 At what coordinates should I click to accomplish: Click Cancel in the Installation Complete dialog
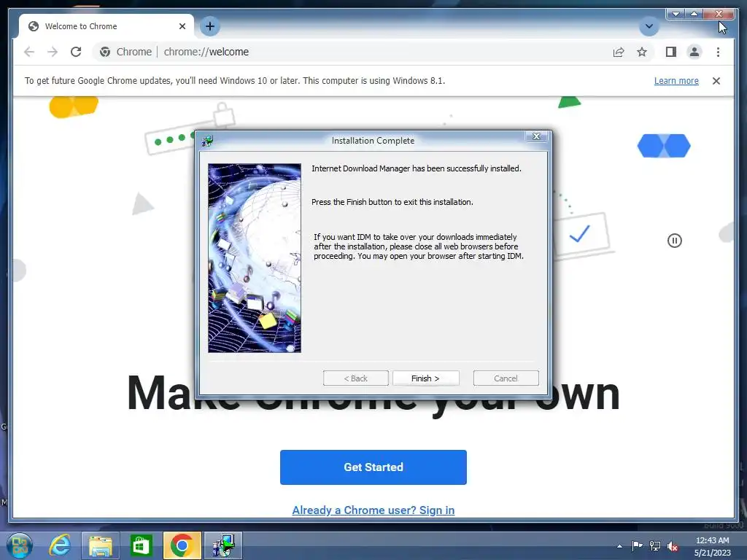[x=506, y=378]
